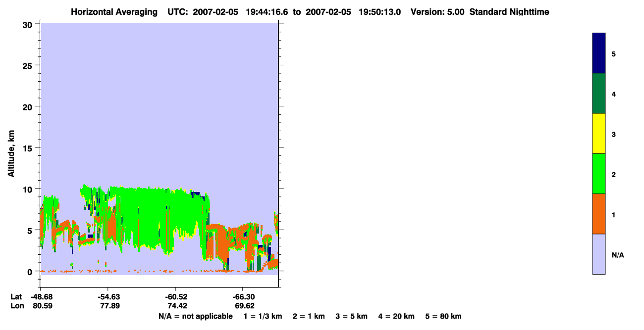The height and width of the screenshot is (330, 644).
Task: Click the '2 = 1 km' legend text
Action: click(309, 316)
